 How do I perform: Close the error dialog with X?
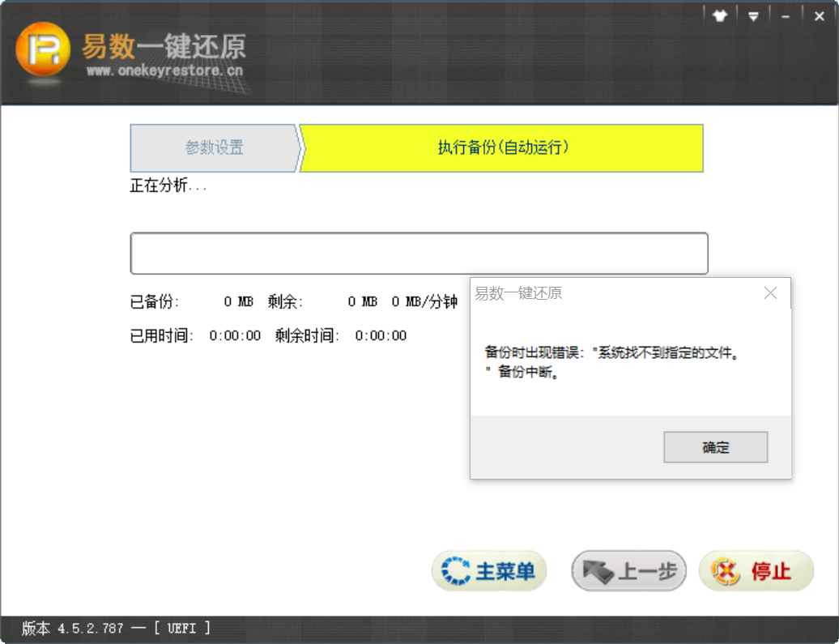[x=770, y=292]
